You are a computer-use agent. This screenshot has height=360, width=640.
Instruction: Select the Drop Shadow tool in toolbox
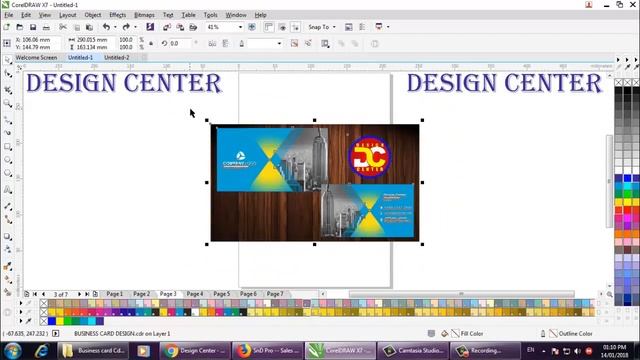(x=7, y=237)
